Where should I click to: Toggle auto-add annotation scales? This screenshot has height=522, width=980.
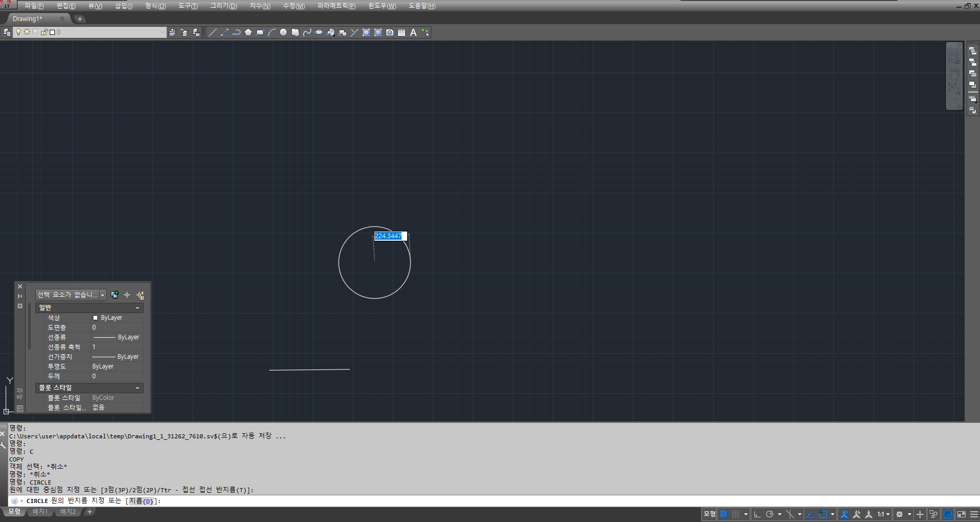(856, 514)
